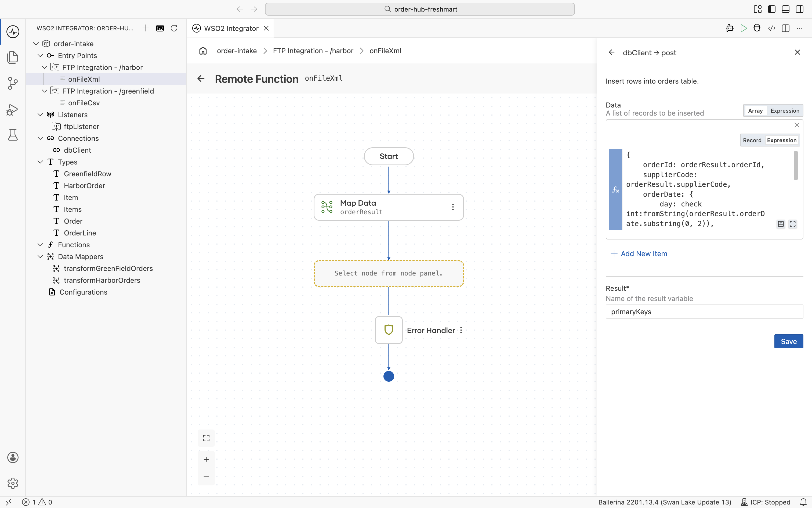The image size is (812, 508).
Task: Open Accounts icon in activity bar
Action: (x=13, y=457)
